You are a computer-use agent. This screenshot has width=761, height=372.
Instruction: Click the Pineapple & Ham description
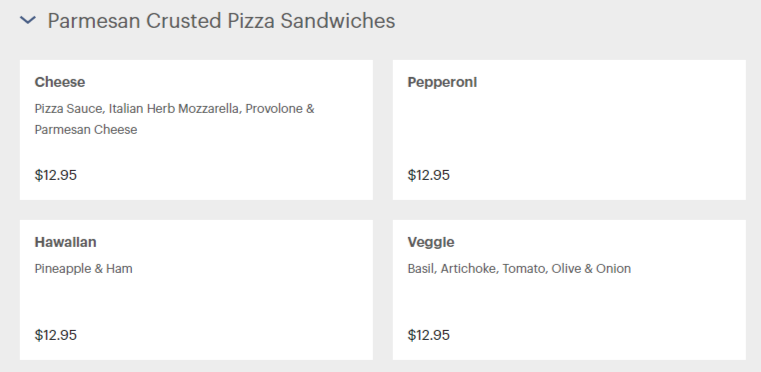(83, 269)
